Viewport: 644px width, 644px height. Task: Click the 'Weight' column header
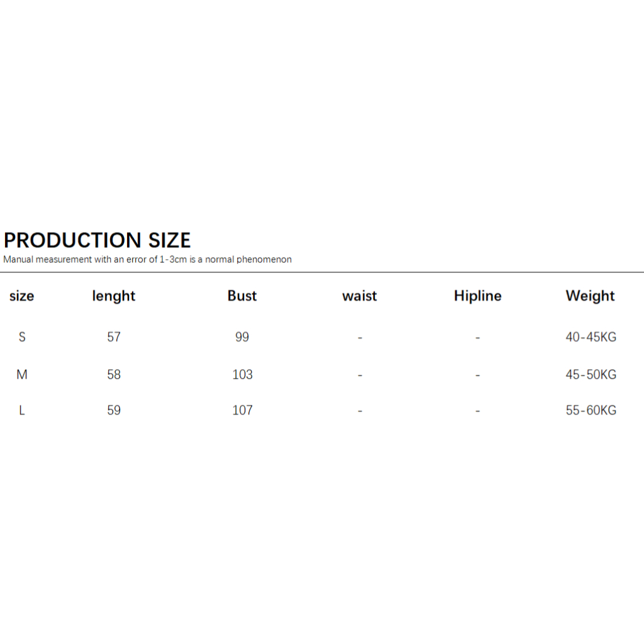590,296
